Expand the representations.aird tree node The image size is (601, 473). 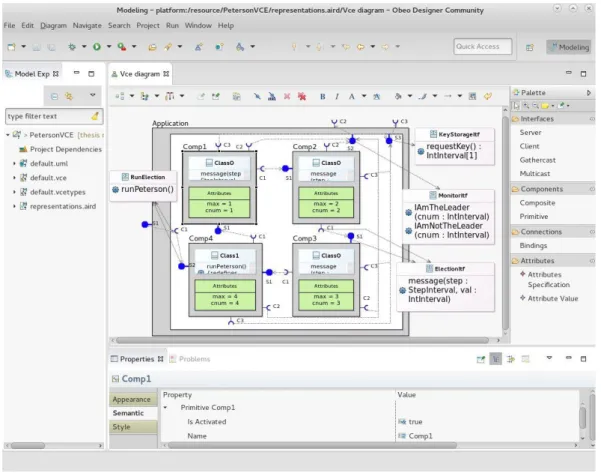coord(14,206)
